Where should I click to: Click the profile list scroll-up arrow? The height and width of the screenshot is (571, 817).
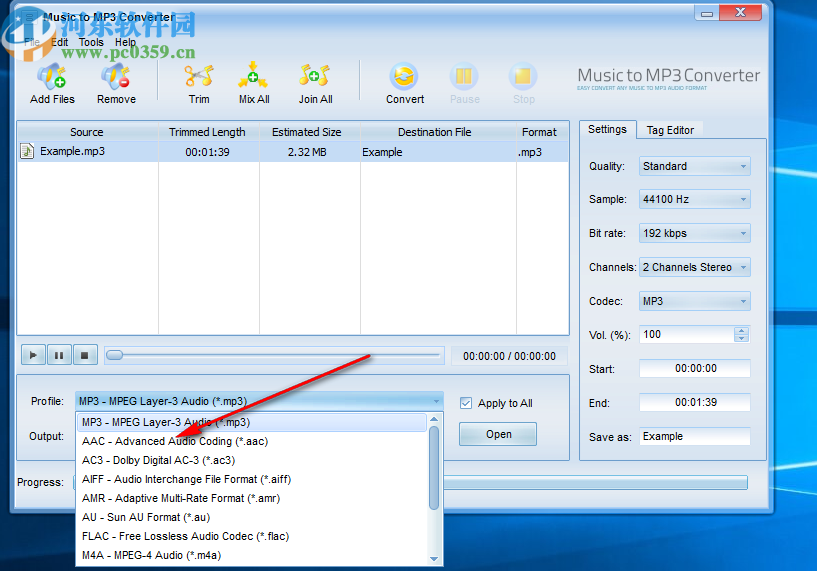[434, 419]
